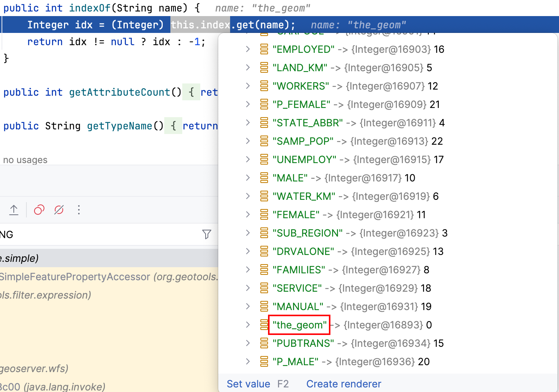
Task: Expand the "WATER_KM" map entry
Action: point(248,196)
